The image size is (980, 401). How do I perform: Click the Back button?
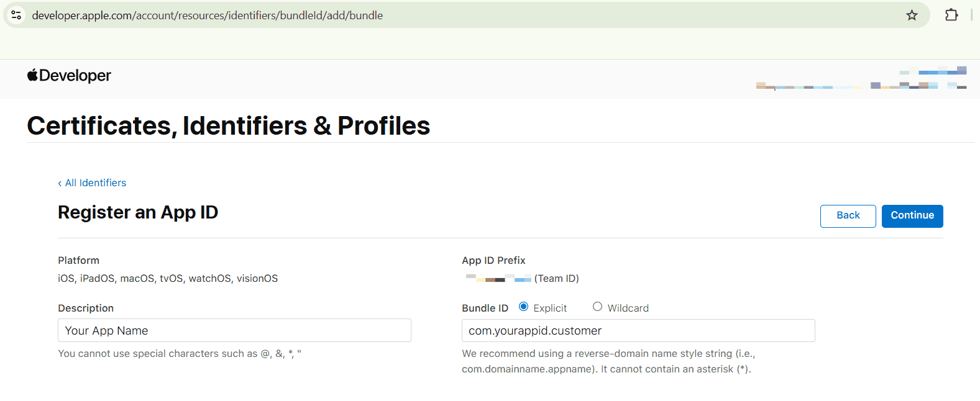(848, 216)
